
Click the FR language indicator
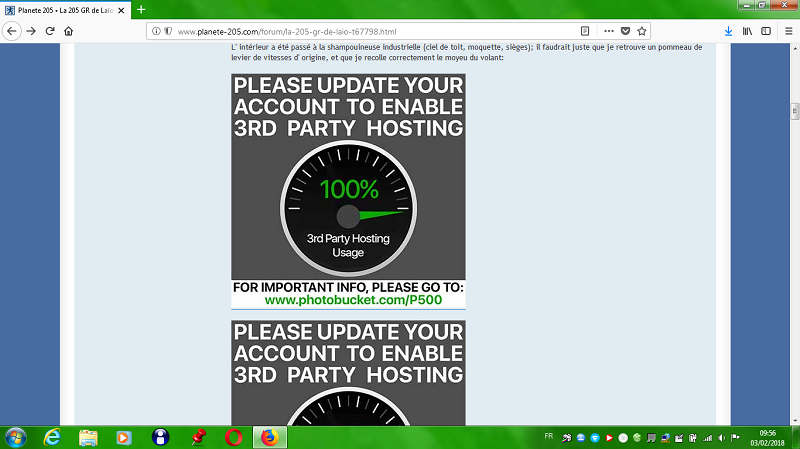(548, 436)
